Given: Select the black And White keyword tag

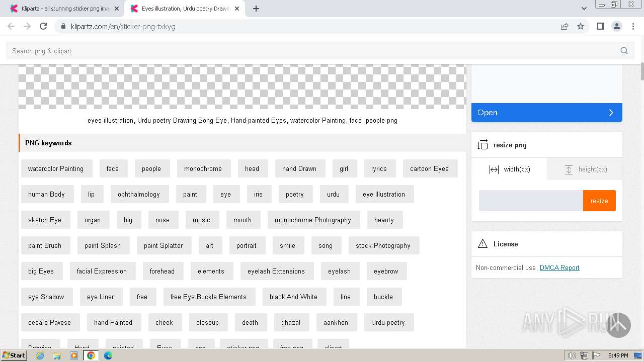Looking at the screenshot, I should coord(293,297).
